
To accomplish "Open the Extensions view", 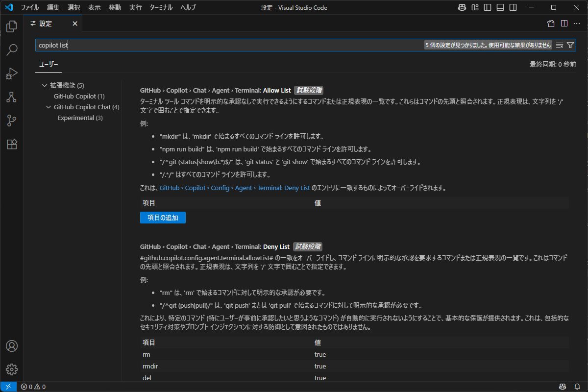I will [x=12, y=144].
